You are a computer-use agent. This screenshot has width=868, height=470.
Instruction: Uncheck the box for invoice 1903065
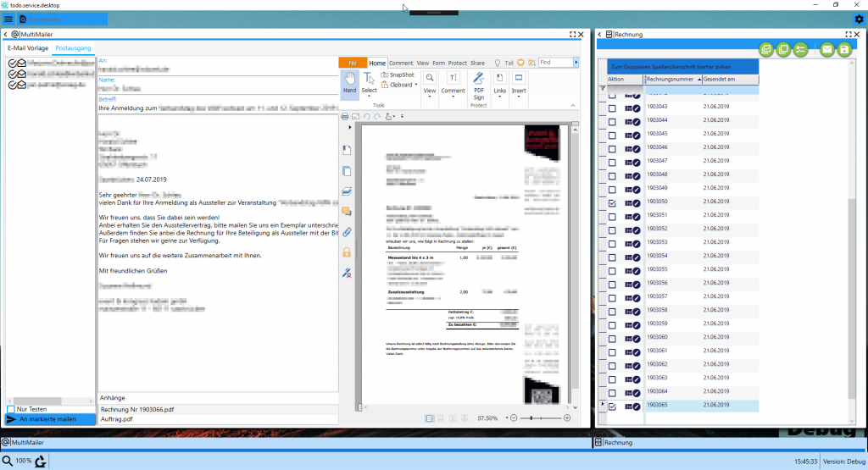tap(612, 406)
